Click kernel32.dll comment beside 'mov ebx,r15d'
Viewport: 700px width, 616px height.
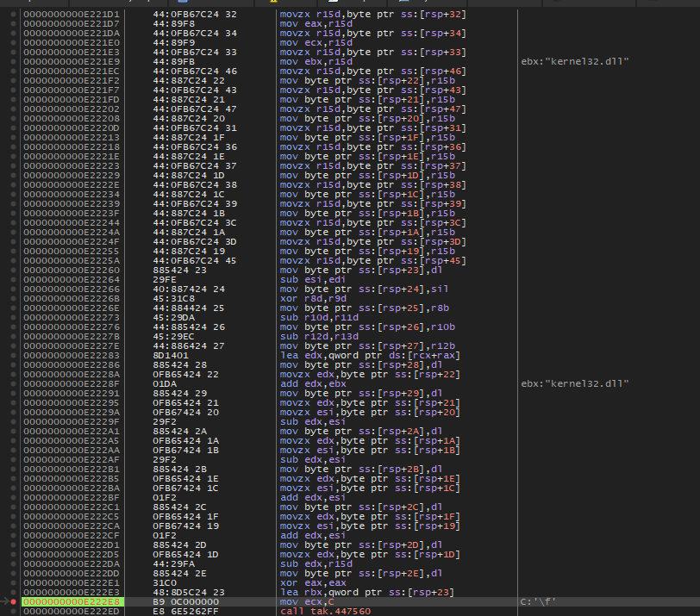575,61
